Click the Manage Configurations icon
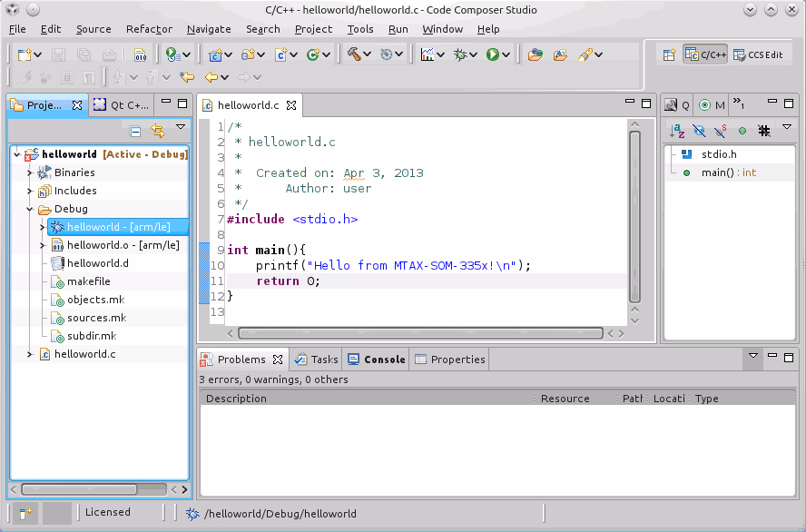The height and width of the screenshot is (532, 806). pos(387,54)
